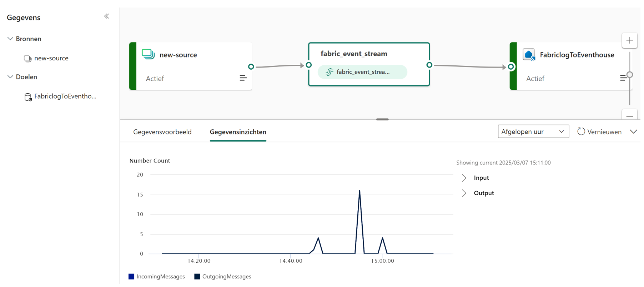
Task: Click the tallest chart peak near 15
Action: [x=359, y=191]
